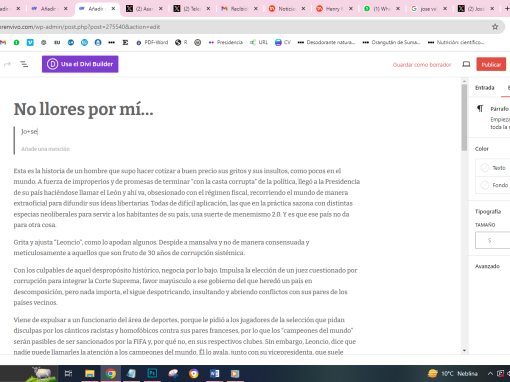Image resolution: width=510 pixels, height=382 pixels.
Task: Open the CV bookmark
Action: point(283,42)
